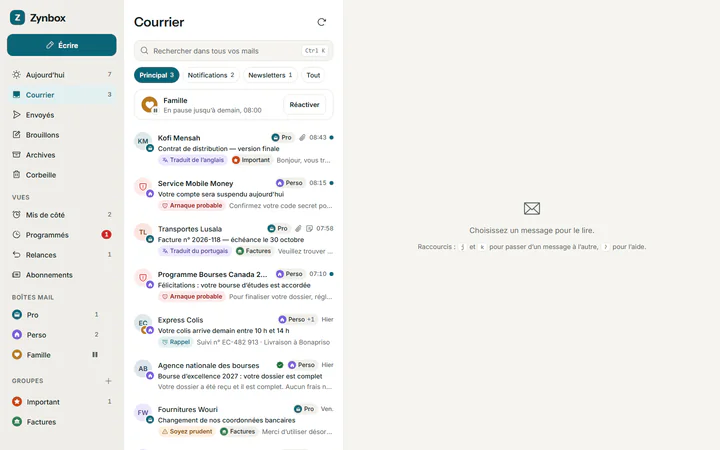Click the Rappel tag on Express Colis
This screenshot has height=450, width=720.
point(175,342)
